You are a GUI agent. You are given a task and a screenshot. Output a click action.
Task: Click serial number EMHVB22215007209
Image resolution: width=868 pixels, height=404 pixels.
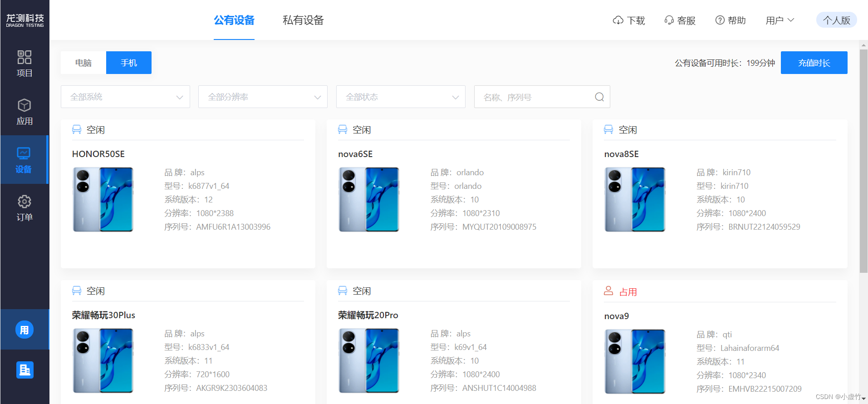(765, 389)
